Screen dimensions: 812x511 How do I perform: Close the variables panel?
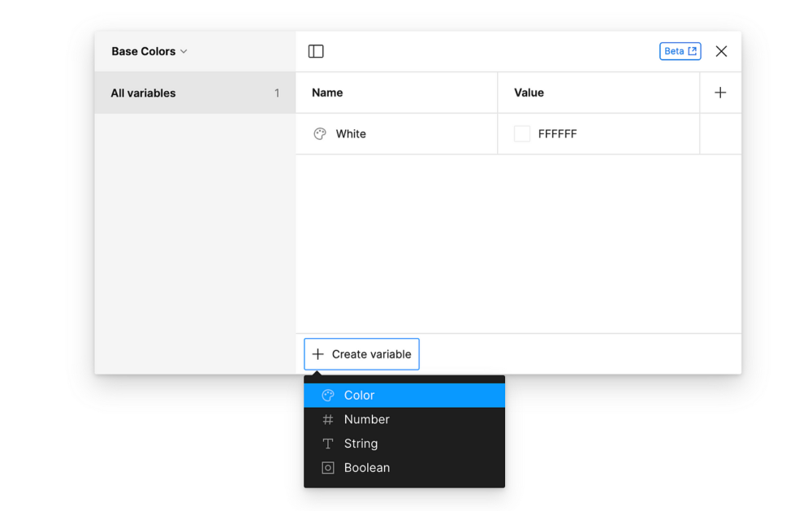[x=721, y=51]
